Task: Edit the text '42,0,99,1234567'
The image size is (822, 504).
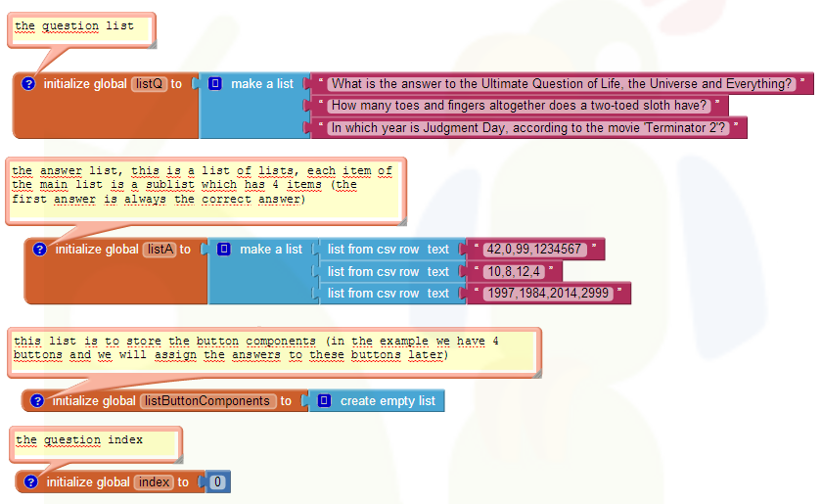Action: [533, 250]
